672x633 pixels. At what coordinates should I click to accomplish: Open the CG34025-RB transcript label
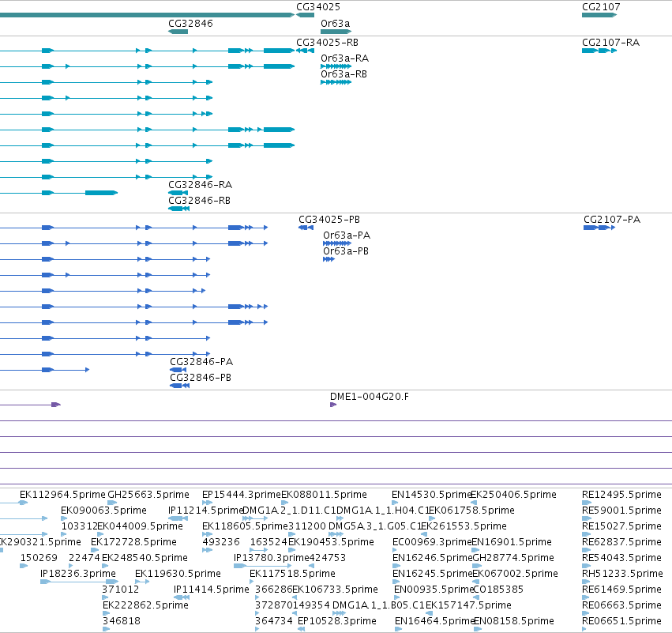click(x=327, y=43)
